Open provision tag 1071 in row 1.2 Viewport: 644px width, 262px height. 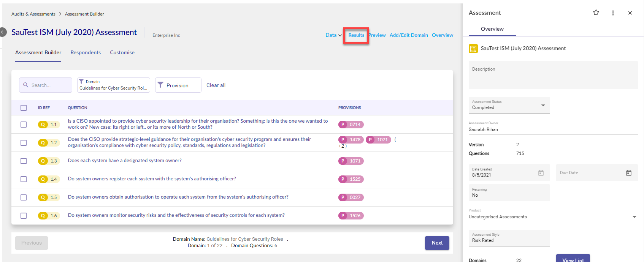(378, 140)
